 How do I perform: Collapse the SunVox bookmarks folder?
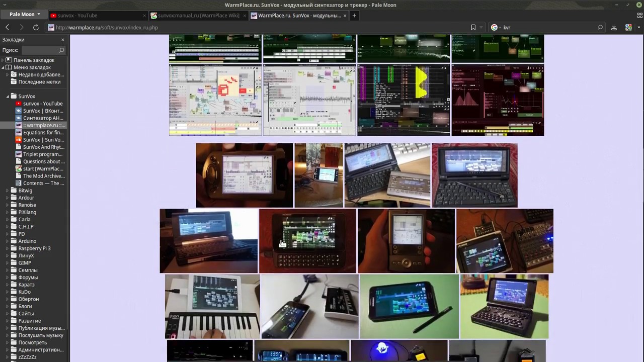tap(8, 97)
